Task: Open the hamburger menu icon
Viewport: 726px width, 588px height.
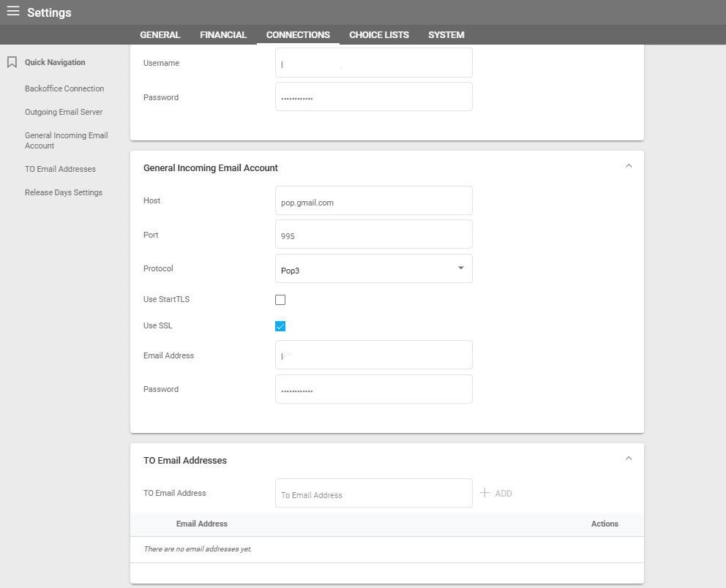Action: (13, 12)
